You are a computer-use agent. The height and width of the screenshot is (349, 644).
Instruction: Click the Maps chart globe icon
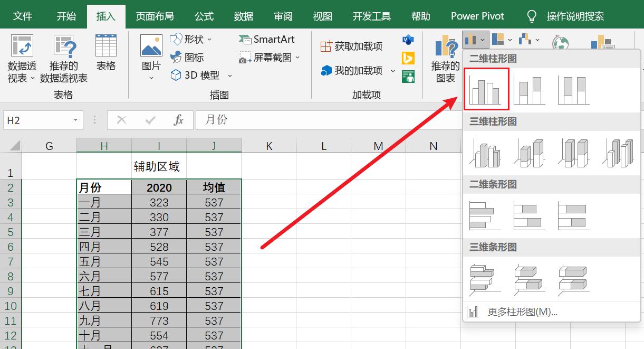pos(560,42)
